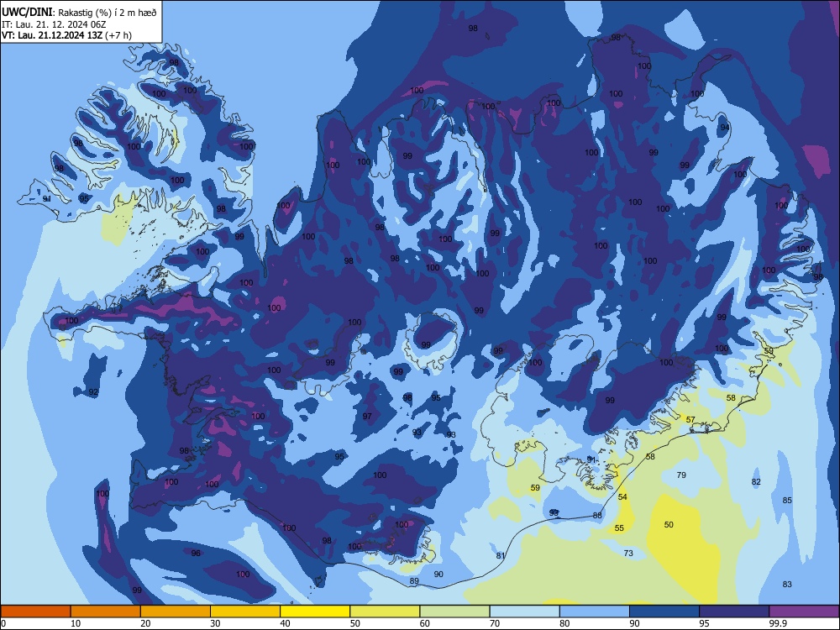Image resolution: width=840 pixels, height=630 pixels.
Task: Click the 'VT: Lau. 21.12.2024 13Z (+7 h)' line
Action: (66, 35)
